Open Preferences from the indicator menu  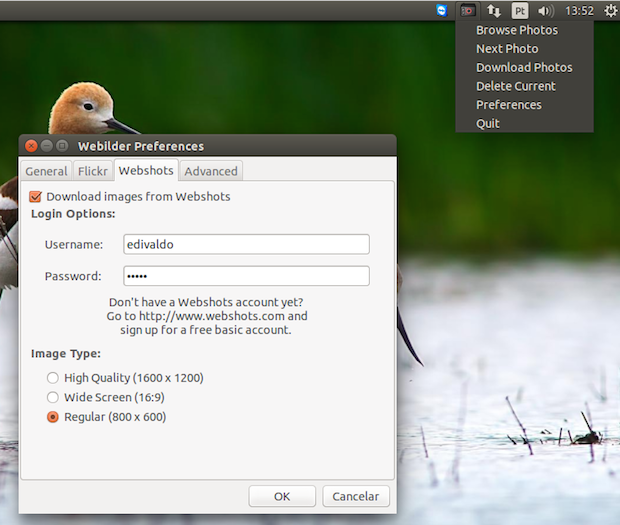(508, 105)
